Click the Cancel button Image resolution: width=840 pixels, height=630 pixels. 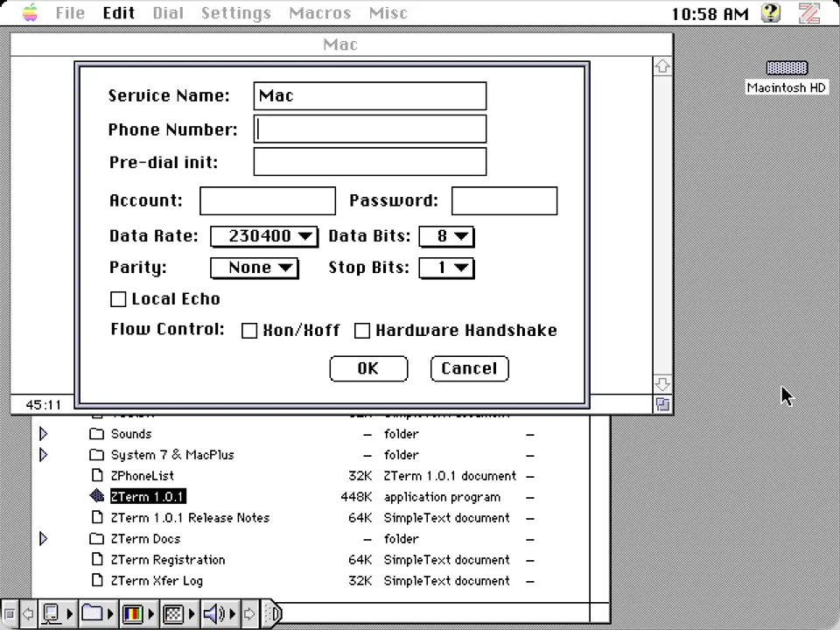(x=469, y=368)
